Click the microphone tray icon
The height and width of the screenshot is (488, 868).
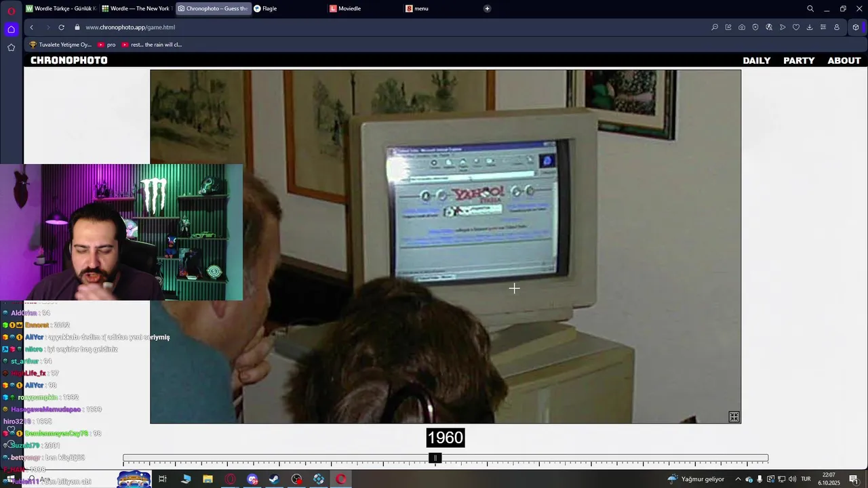coord(761,479)
